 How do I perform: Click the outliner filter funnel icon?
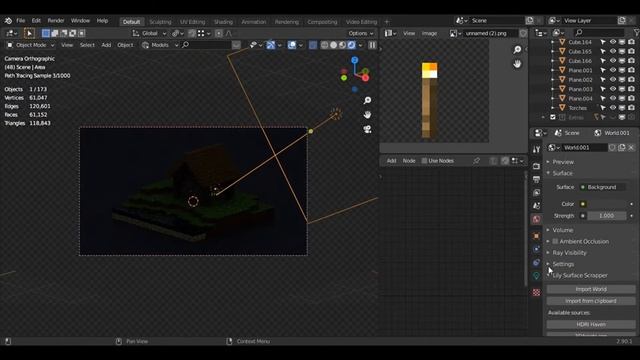coord(636,32)
